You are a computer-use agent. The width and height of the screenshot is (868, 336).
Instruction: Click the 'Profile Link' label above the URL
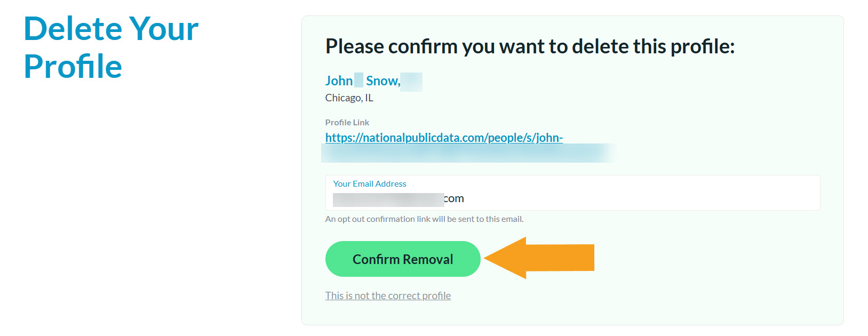click(x=347, y=122)
